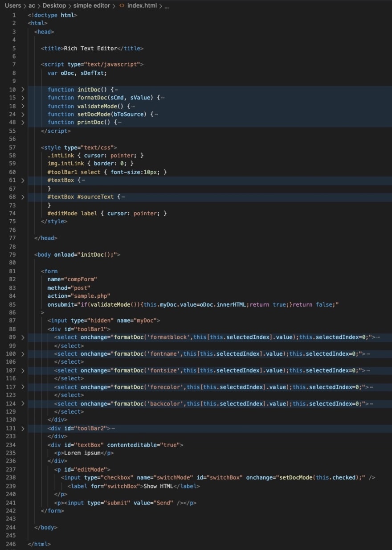Expand the backcolor select fold chevron
The image size is (392, 550).
point(23,403)
